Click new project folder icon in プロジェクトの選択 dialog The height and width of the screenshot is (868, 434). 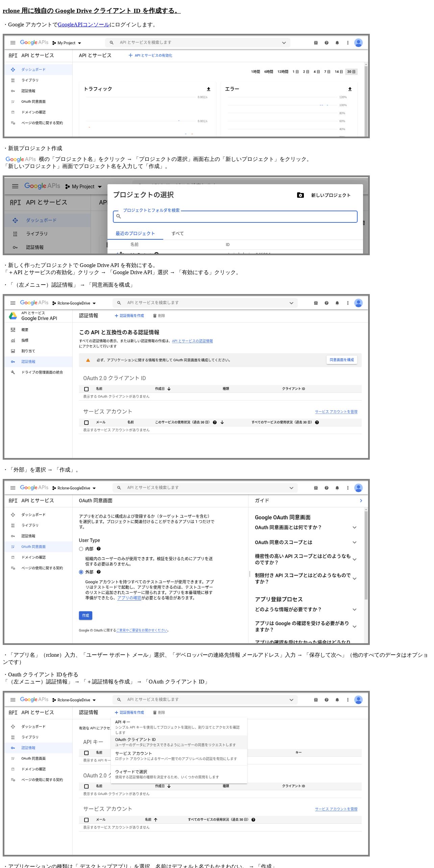click(300, 195)
